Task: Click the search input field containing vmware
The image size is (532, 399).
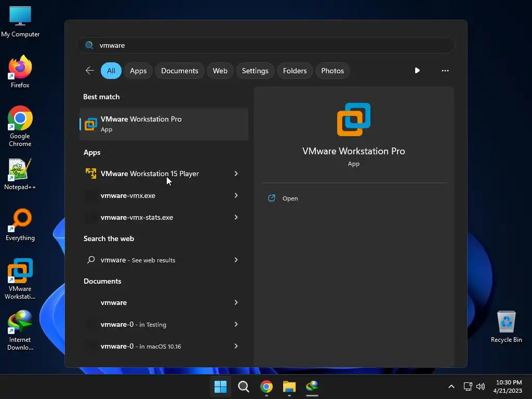Action: point(265,45)
